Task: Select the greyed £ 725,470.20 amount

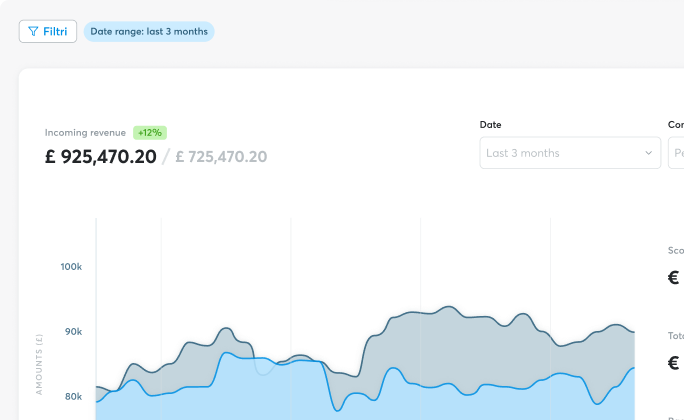Action: [221, 157]
